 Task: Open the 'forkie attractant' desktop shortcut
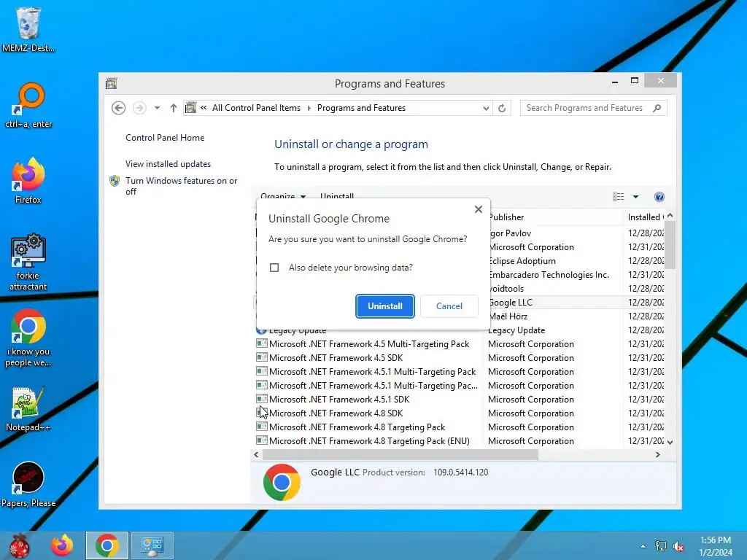pyautogui.click(x=28, y=262)
